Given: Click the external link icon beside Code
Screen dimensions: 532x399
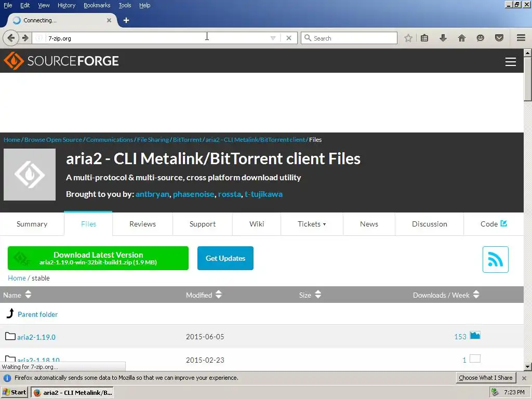Looking at the screenshot, I should point(504,223).
